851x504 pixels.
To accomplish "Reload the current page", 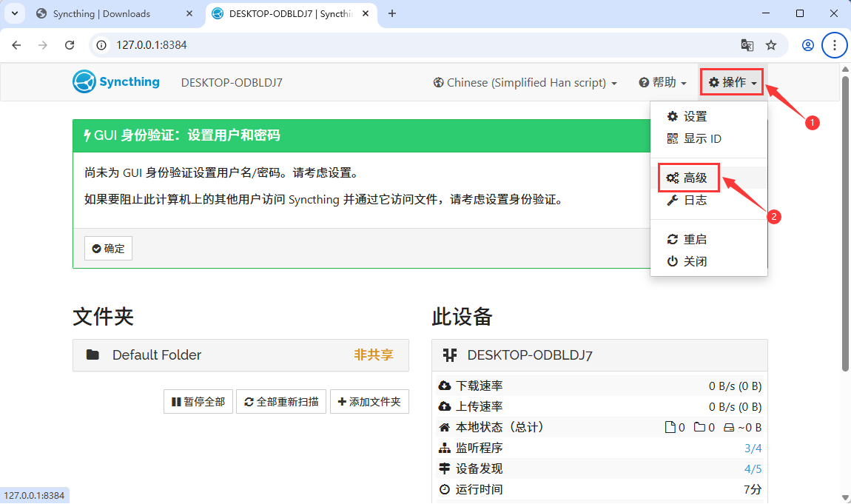I will 70,45.
